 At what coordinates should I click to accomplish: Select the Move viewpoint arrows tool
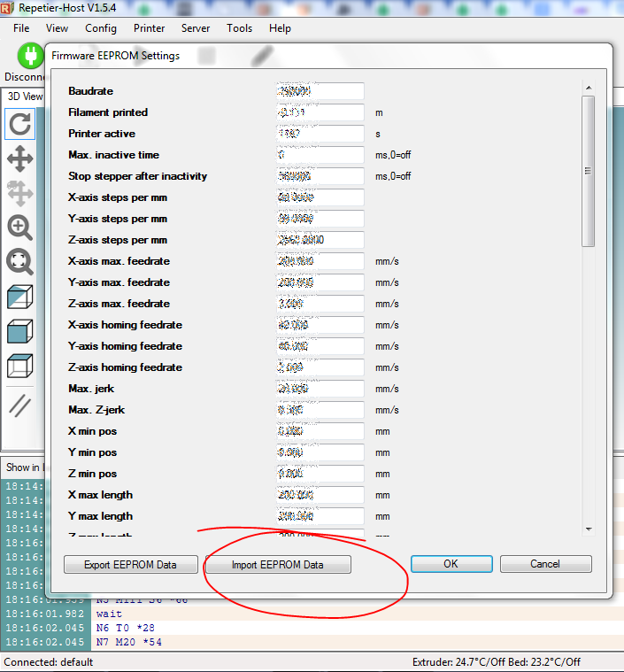click(19, 159)
